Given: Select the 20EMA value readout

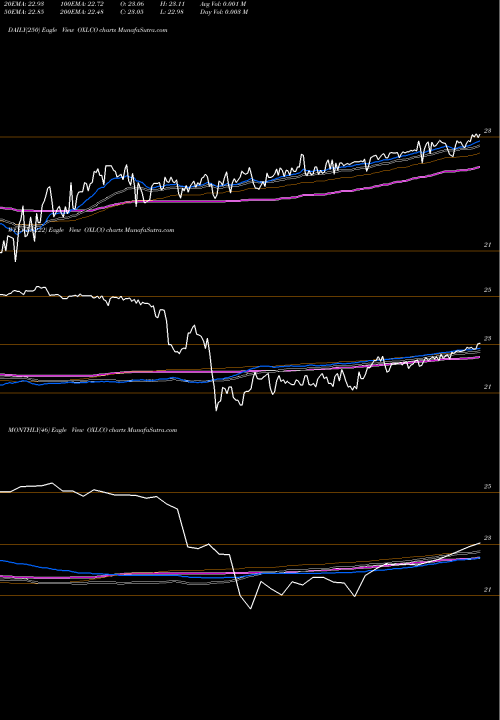Looking at the screenshot, I should click(x=24, y=4).
